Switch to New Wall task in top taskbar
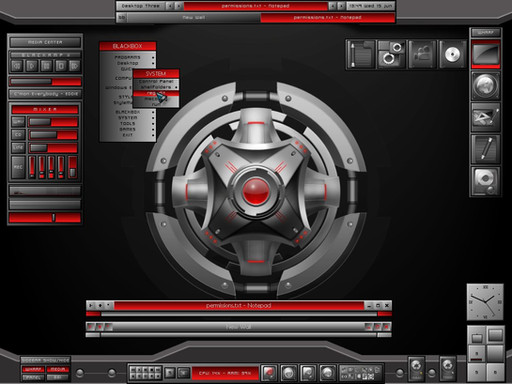512x384 pixels. tap(194, 17)
